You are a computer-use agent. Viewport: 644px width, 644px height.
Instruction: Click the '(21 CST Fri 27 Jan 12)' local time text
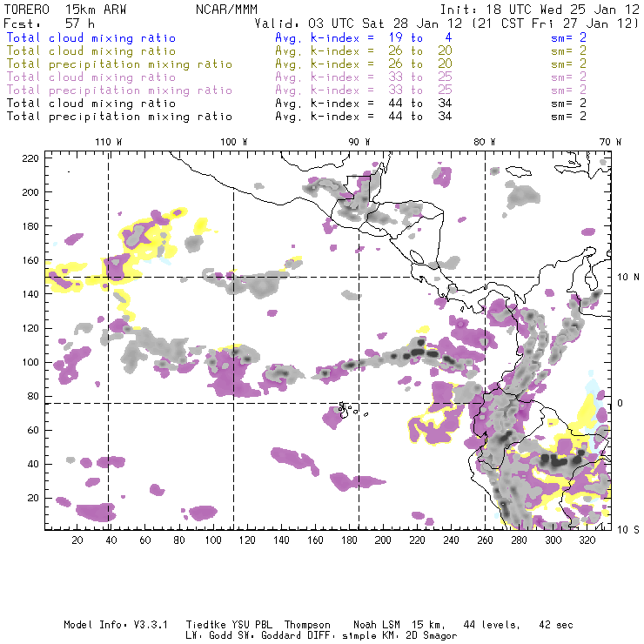555,23
